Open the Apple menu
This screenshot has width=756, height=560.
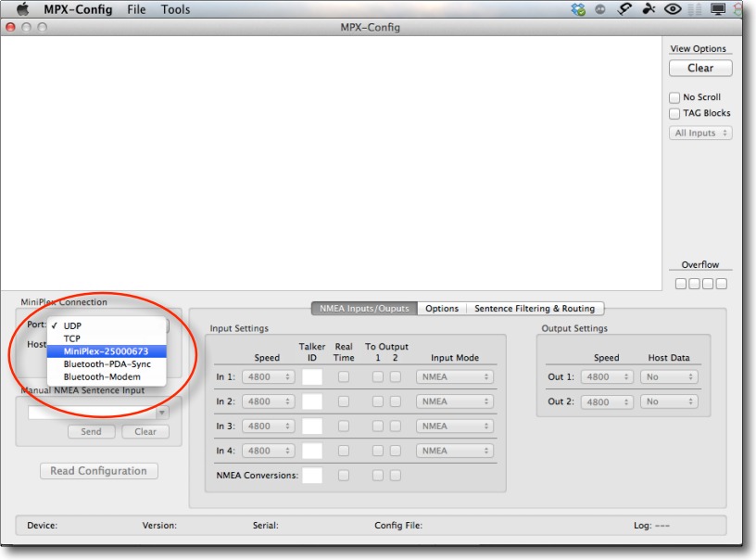[22, 9]
